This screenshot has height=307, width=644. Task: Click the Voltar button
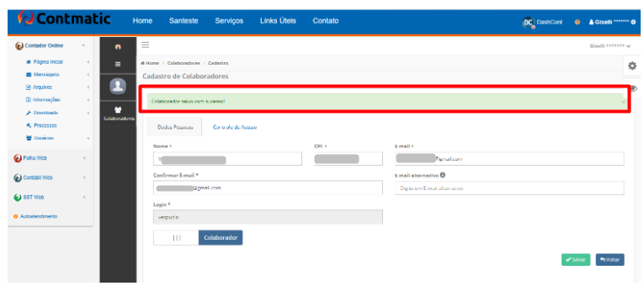(x=610, y=260)
